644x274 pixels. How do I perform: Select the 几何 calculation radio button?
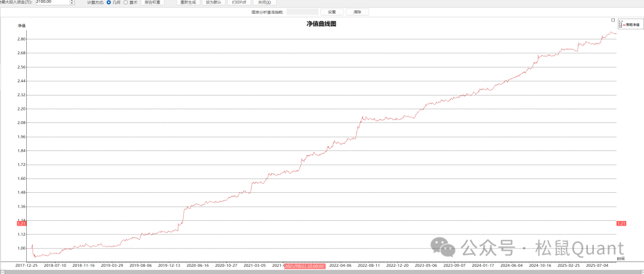[x=109, y=2]
